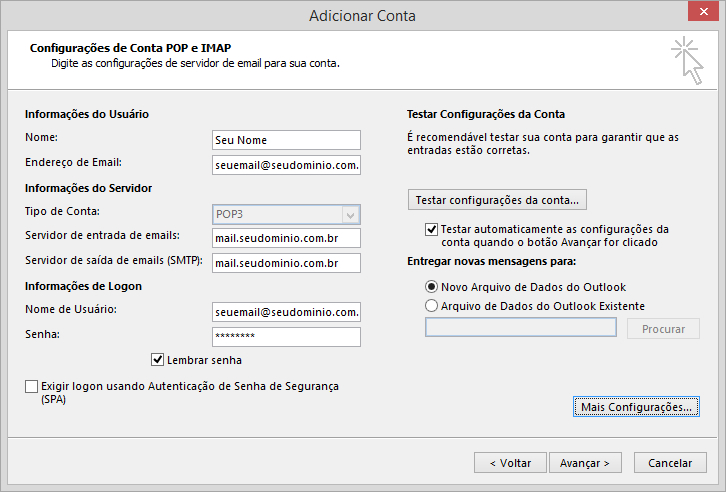Click Testar configurações da conta button
Screen dimensions: 726x492
tap(497, 199)
